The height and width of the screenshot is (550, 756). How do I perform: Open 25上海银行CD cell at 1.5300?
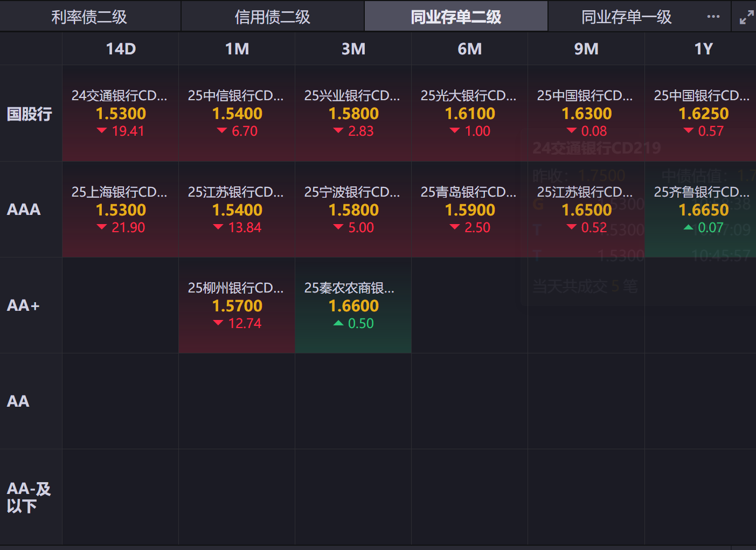click(121, 210)
